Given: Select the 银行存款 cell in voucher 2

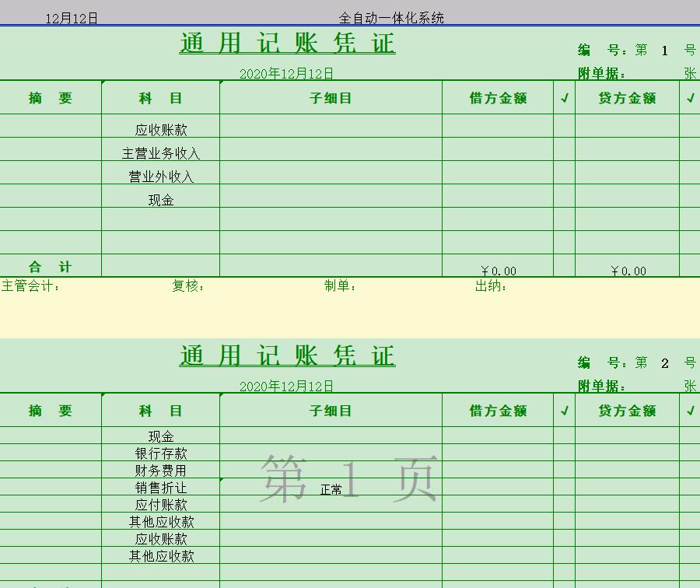Looking at the screenshot, I should point(159,453).
